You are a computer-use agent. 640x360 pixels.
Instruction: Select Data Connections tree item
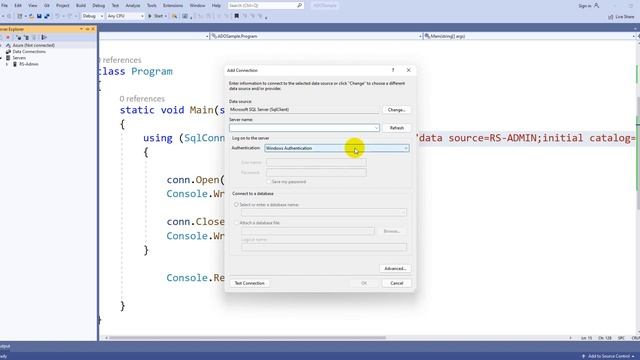pyautogui.click(x=29, y=52)
